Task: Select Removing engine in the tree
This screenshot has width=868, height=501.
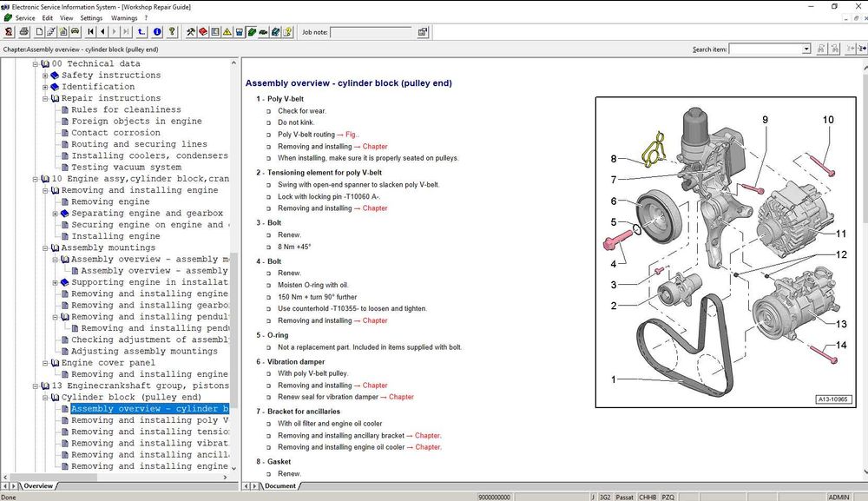Action: click(x=111, y=202)
